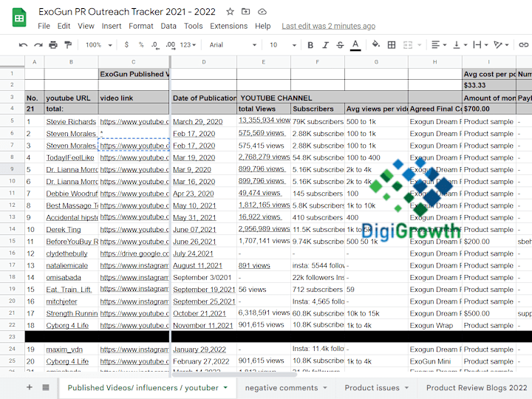Open the Extensions menu
The height and width of the screenshot is (399, 532).
pos(228,26)
